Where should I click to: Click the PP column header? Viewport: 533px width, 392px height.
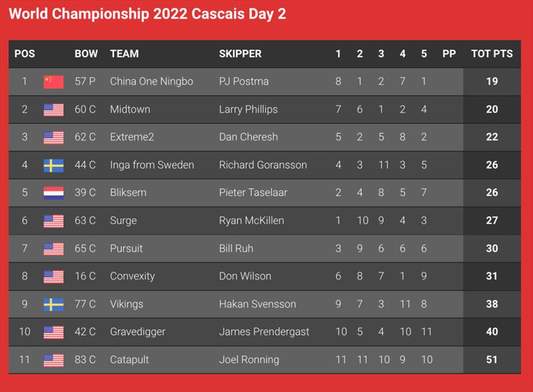pyautogui.click(x=449, y=54)
